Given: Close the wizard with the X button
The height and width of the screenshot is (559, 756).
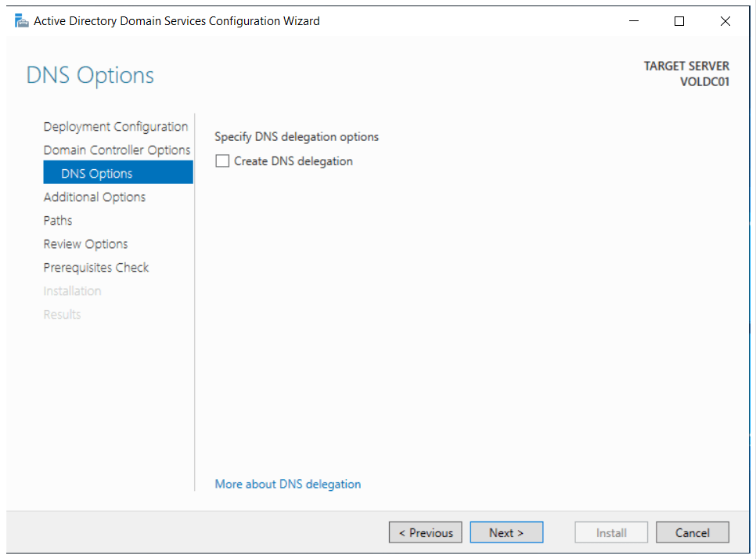Looking at the screenshot, I should 725,21.
